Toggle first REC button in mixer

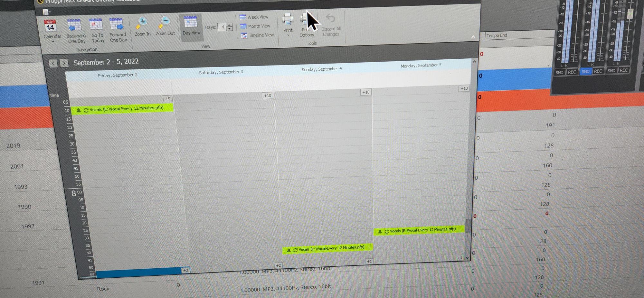tap(572, 72)
